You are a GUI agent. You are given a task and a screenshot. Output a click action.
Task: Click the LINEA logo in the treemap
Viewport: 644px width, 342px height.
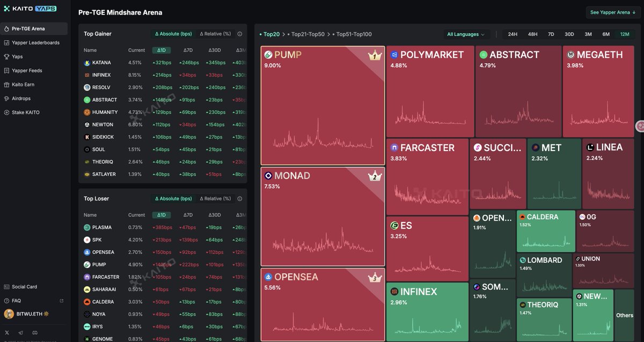(590, 147)
